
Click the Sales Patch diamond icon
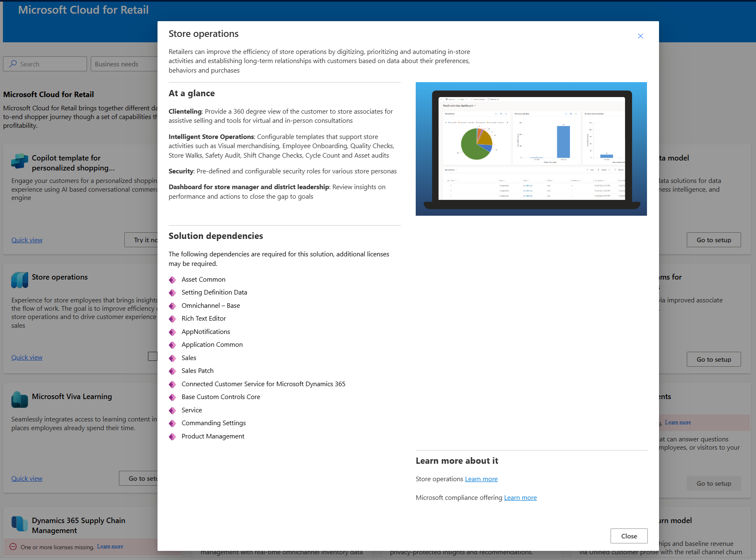click(x=172, y=371)
